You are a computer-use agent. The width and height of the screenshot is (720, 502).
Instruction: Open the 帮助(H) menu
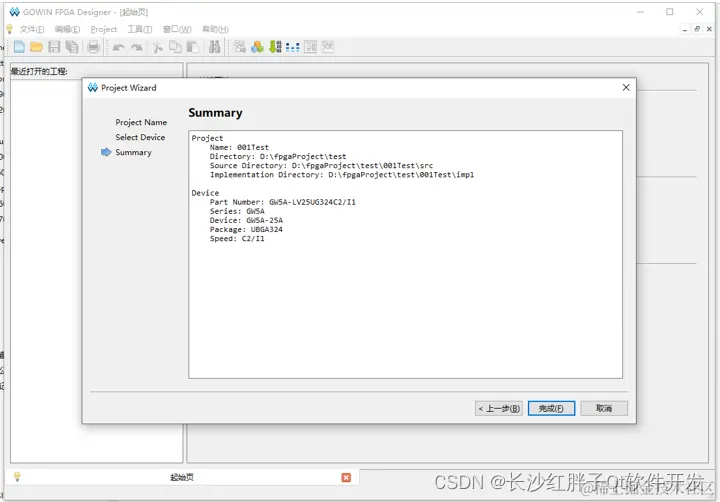click(x=215, y=29)
